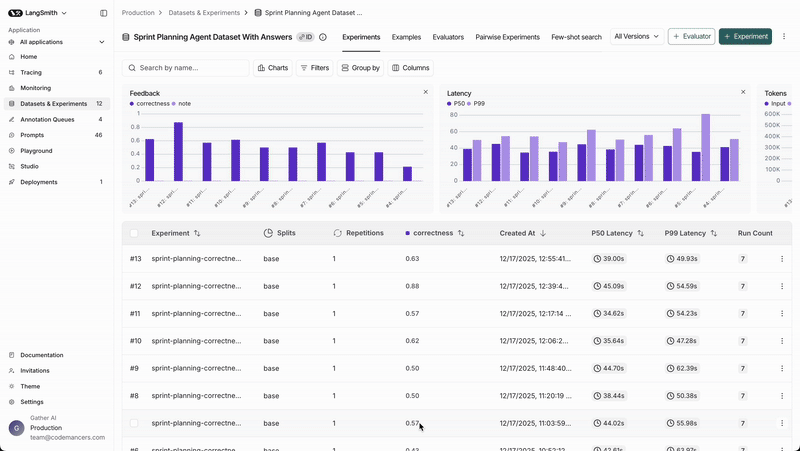Toggle the select all experiments checkbox
The width and height of the screenshot is (800, 451).
point(134,233)
